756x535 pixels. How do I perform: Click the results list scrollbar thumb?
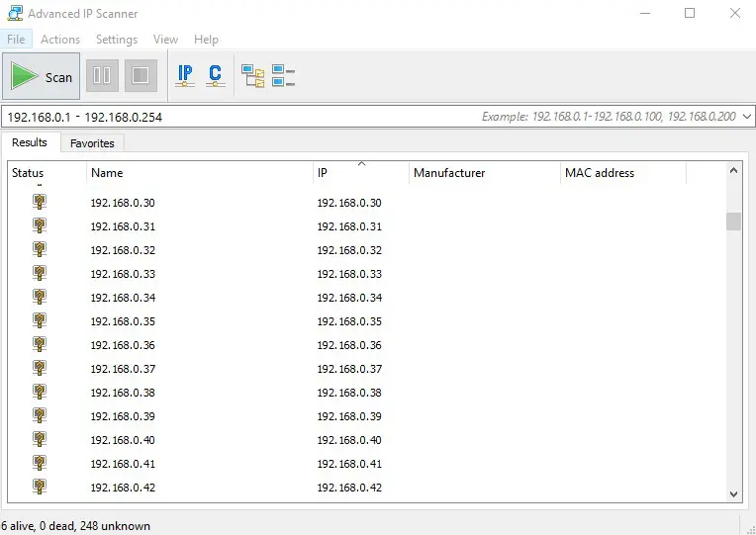pyautogui.click(x=734, y=222)
